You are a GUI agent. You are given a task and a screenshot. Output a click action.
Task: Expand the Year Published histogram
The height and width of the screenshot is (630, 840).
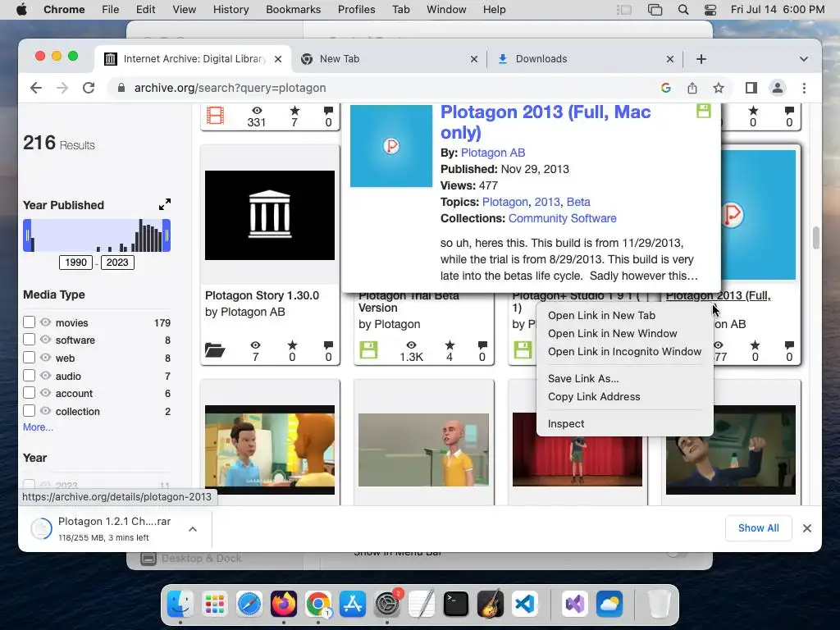pos(164,204)
